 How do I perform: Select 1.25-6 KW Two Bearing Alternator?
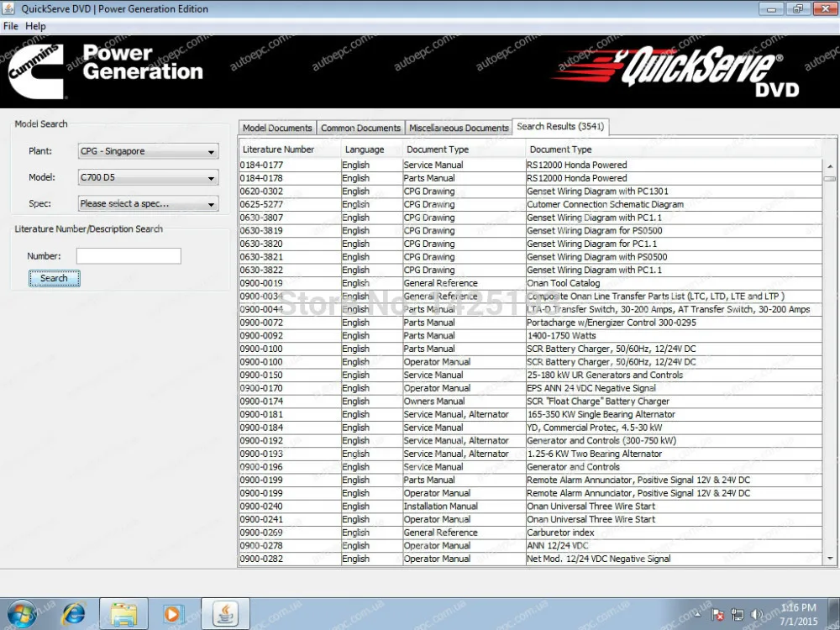[x=594, y=454]
